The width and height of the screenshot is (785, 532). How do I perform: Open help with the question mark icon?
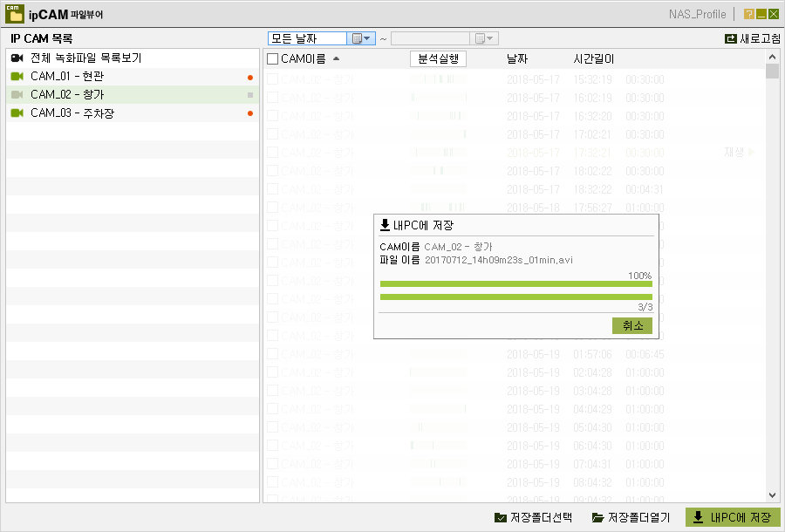pos(749,14)
